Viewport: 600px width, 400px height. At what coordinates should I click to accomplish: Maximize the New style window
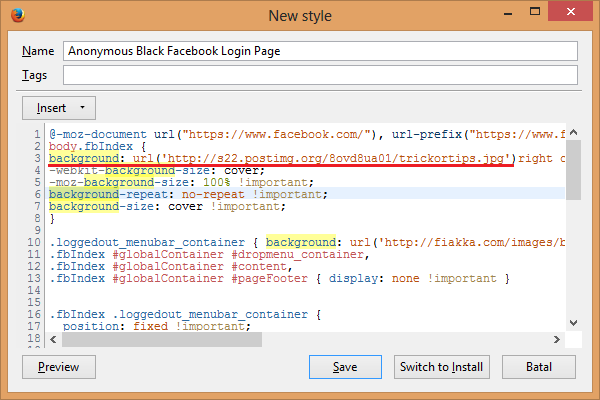pyautogui.click(x=535, y=12)
